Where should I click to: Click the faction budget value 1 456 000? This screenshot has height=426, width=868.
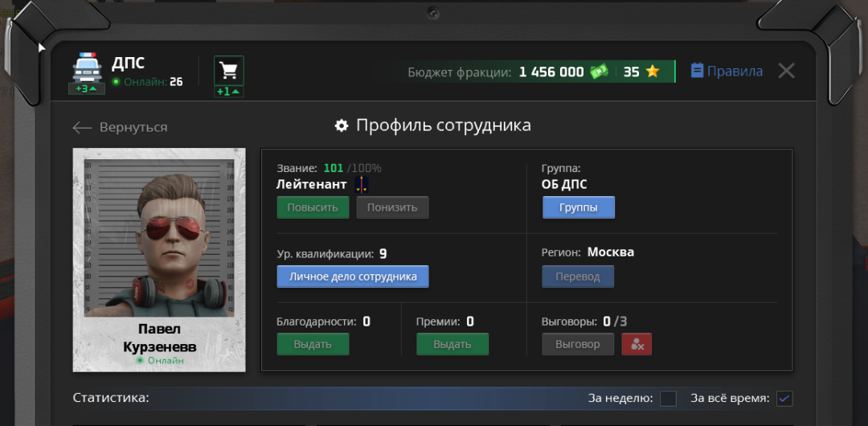coord(551,72)
